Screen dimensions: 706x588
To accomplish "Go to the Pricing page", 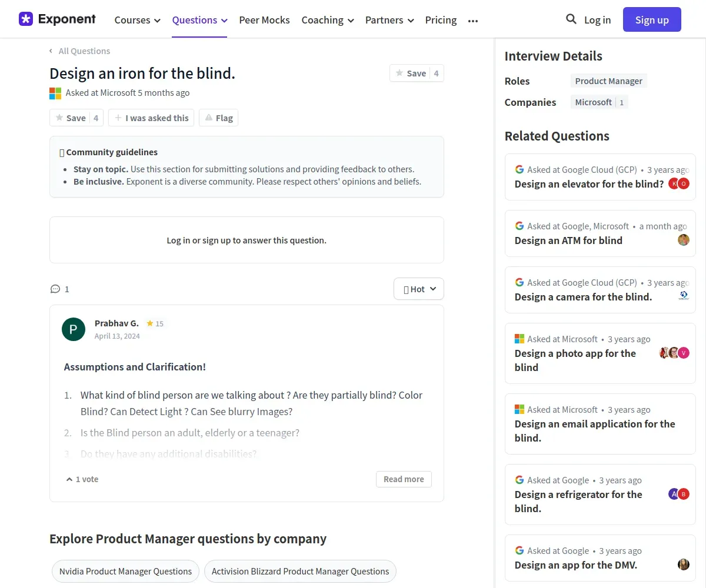I will [441, 20].
